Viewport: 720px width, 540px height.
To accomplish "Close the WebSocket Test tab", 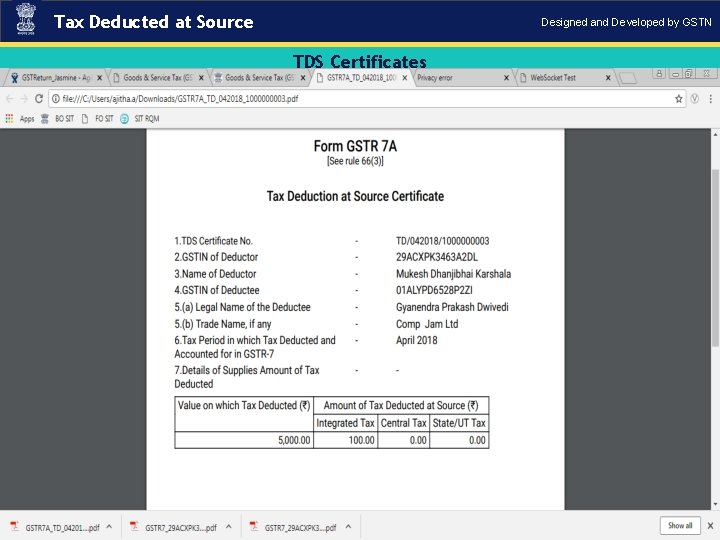I will click(608, 78).
